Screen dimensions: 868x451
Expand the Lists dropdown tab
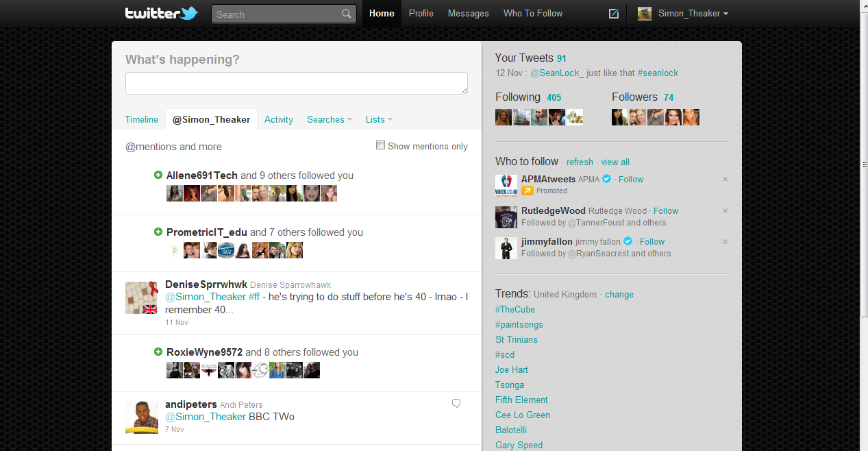point(380,119)
